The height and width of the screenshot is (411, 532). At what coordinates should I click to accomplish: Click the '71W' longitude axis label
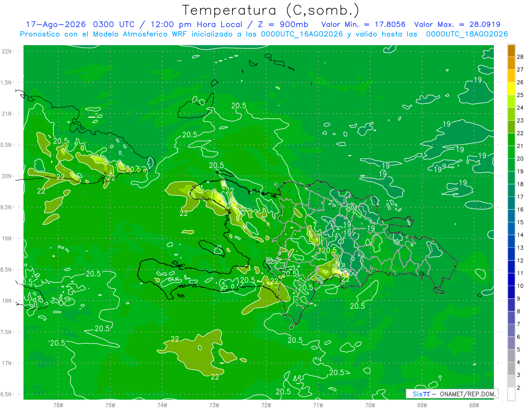(318, 405)
